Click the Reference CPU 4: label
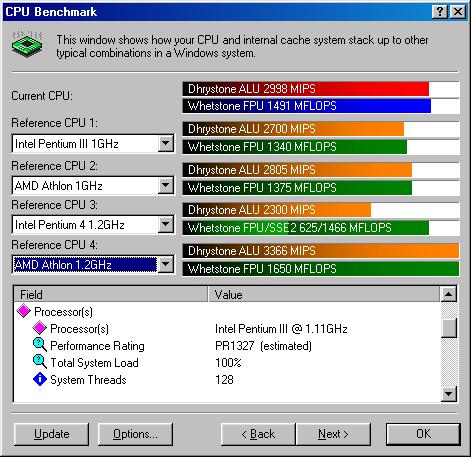471x457 pixels. pos(55,245)
